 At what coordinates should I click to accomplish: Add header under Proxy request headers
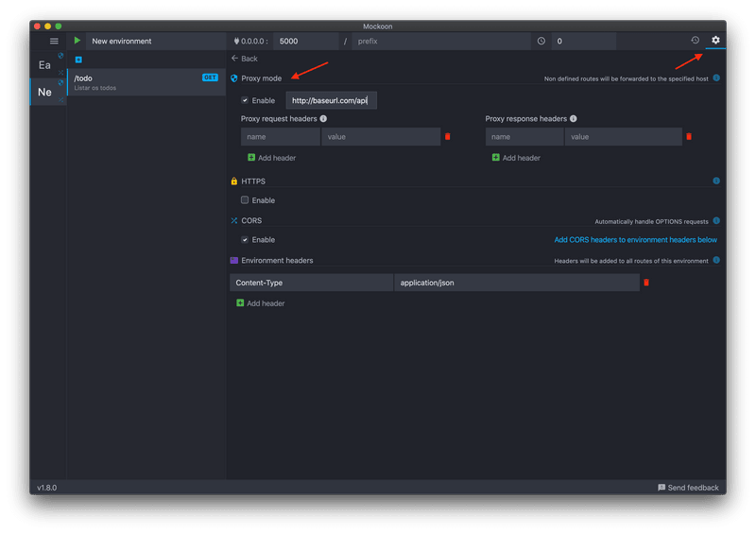point(271,158)
